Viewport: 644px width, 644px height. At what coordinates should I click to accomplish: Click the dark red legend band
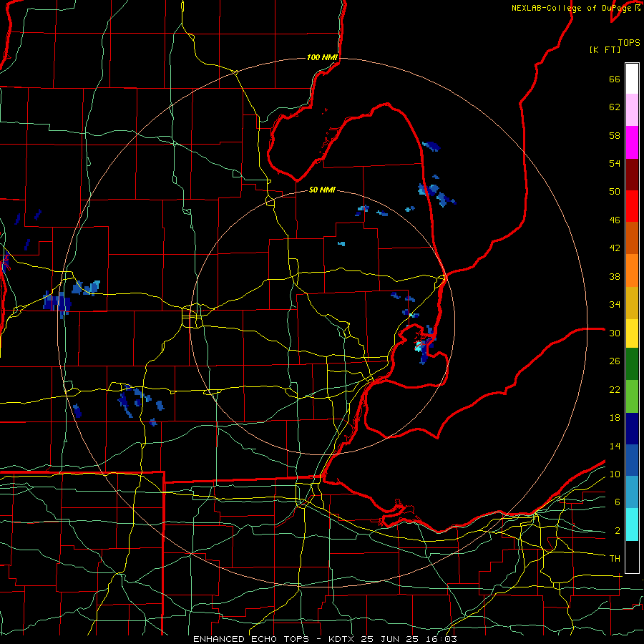(632, 175)
